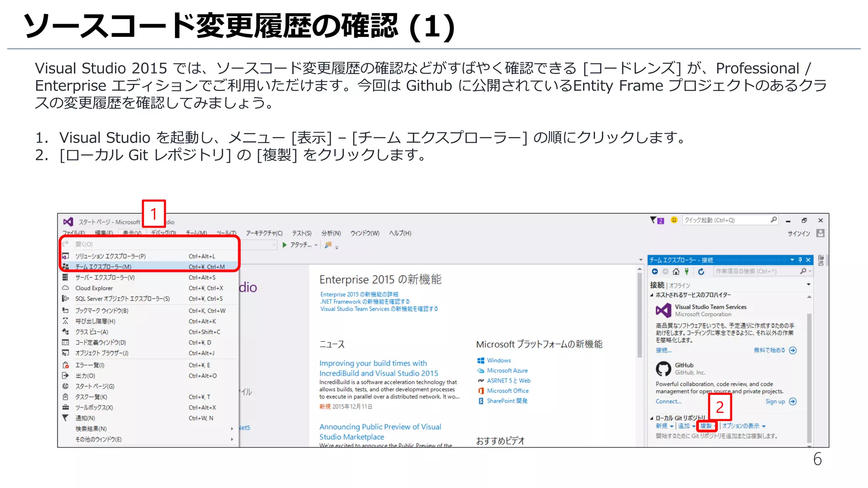Click the クイック起動 search field
This screenshot has height=488, width=868.
pos(731,220)
